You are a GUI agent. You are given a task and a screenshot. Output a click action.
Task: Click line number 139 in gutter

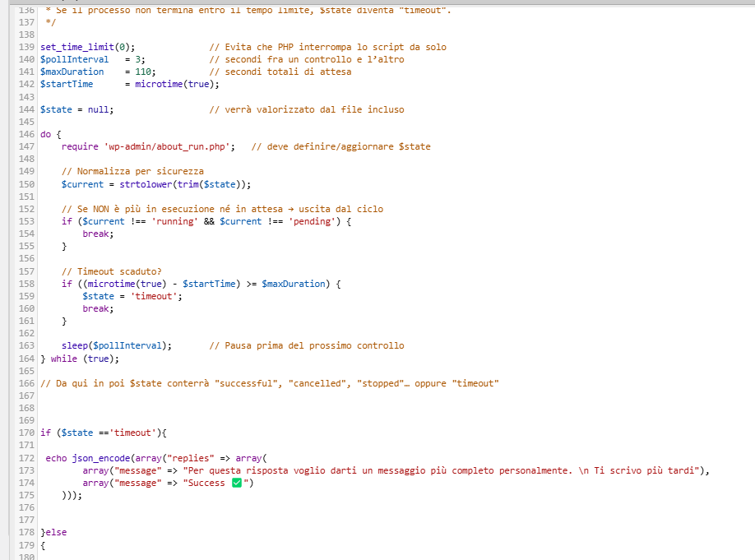(26, 47)
